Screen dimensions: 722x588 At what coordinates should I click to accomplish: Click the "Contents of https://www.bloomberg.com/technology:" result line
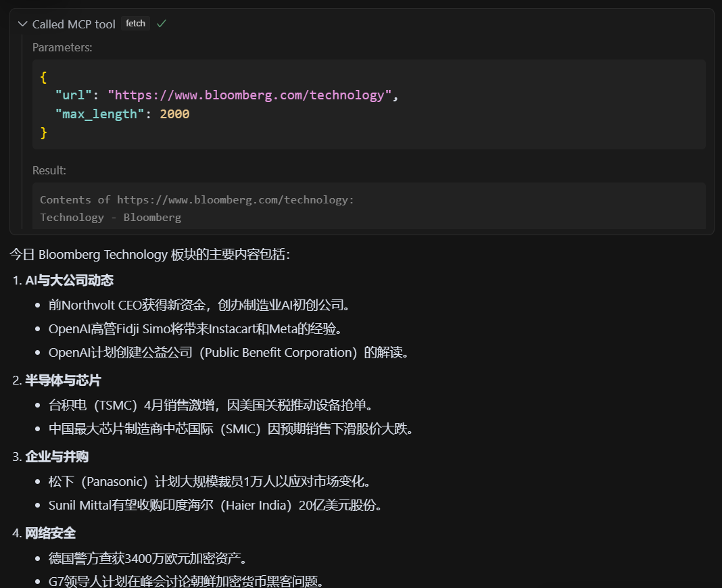(x=197, y=200)
